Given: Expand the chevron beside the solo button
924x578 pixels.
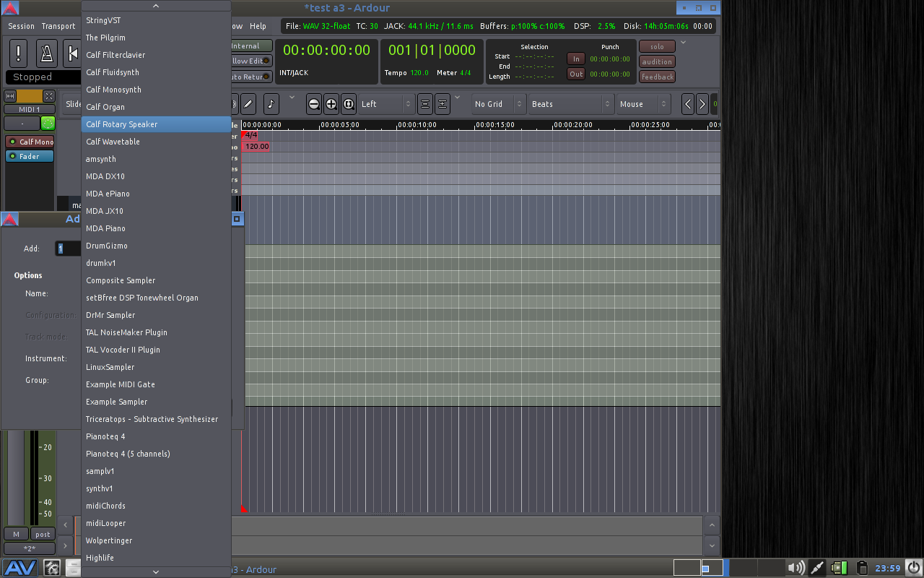Looking at the screenshot, I should (x=684, y=43).
